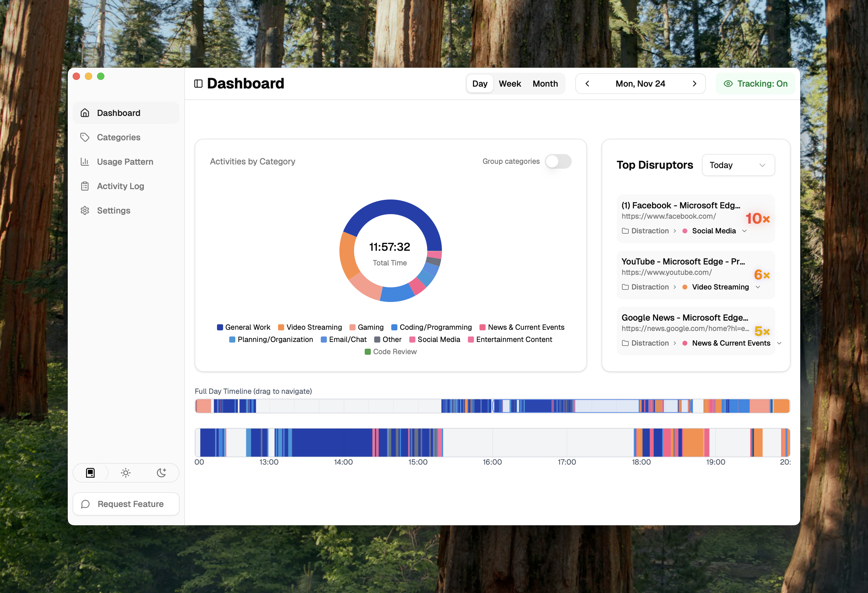View the Usage Pattern panel
The width and height of the screenshot is (868, 593).
(125, 162)
